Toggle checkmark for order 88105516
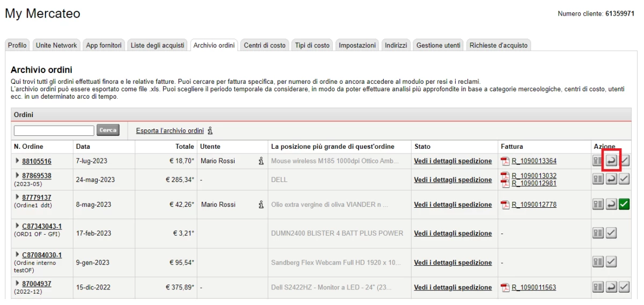644x305 pixels. tap(624, 161)
